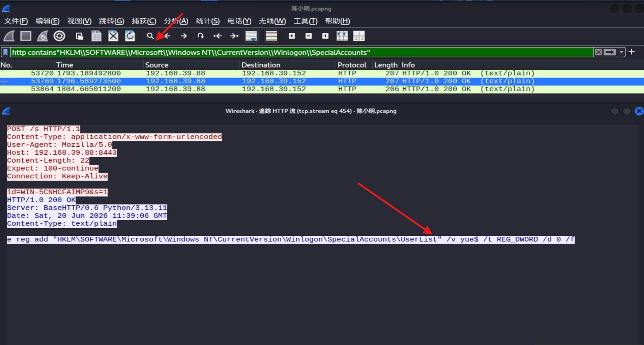This screenshot has height=345, width=644.
Task: Click the Host: 192.168.39.88:8443 line
Action: (62, 153)
